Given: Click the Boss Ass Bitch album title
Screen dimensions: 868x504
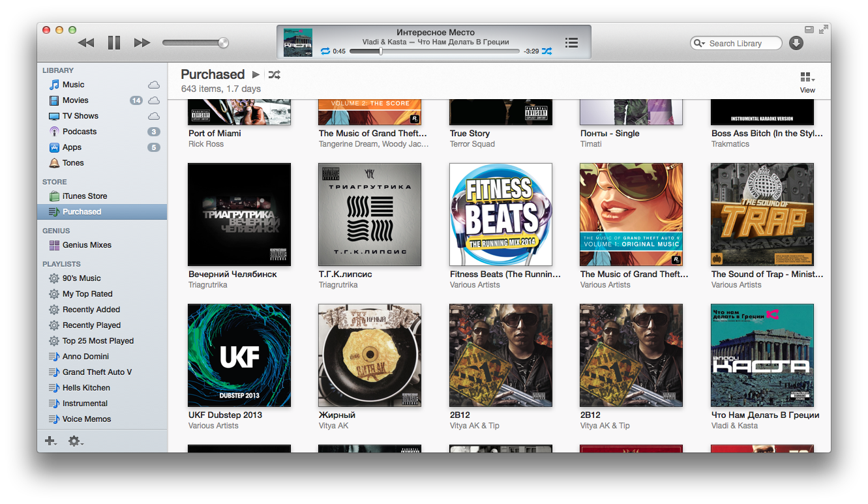Looking at the screenshot, I should coord(768,134).
